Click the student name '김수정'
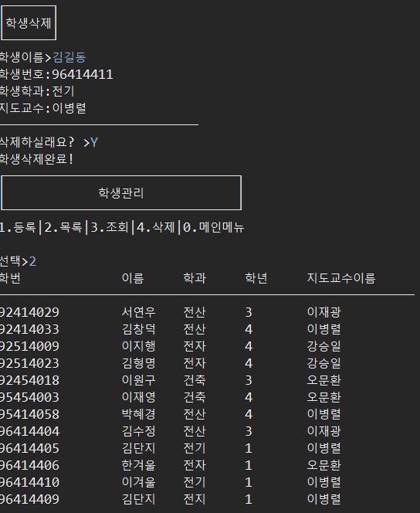420x513 pixels. click(138, 431)
